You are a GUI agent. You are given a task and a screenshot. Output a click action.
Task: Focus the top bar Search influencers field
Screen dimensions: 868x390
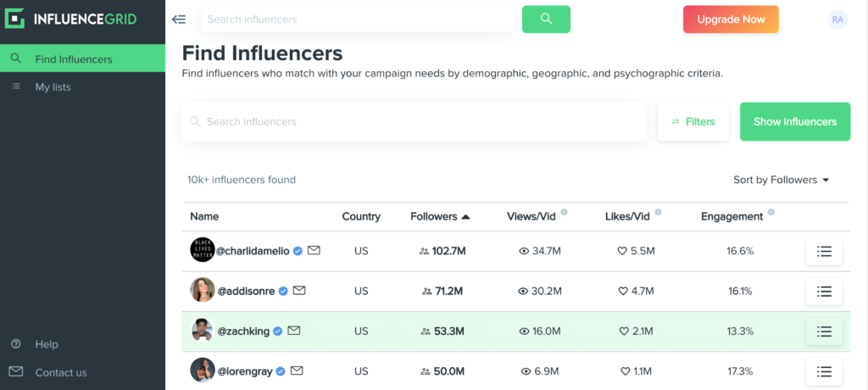[x=358, y=19]
